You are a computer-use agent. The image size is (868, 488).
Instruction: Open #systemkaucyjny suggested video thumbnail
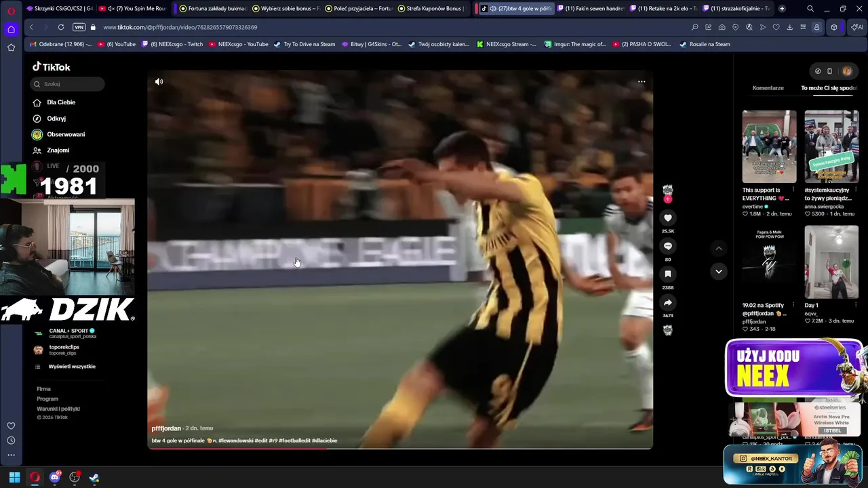tap(831, 146)
